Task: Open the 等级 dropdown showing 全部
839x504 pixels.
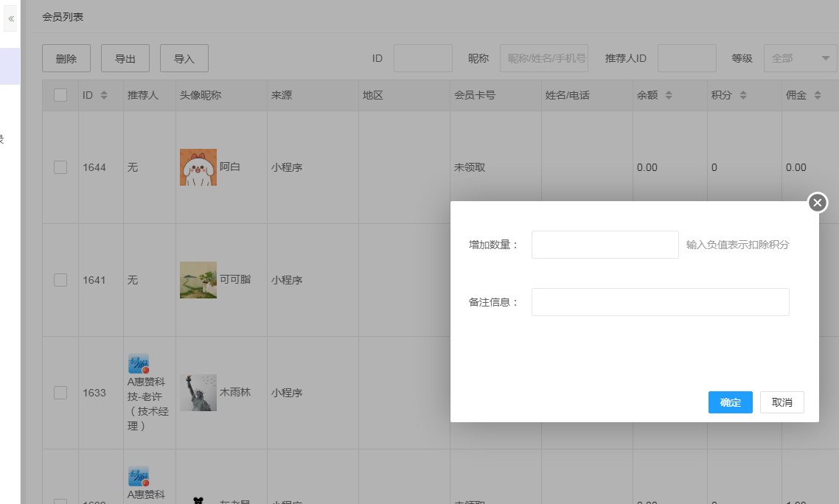Action: pos(801,58)
